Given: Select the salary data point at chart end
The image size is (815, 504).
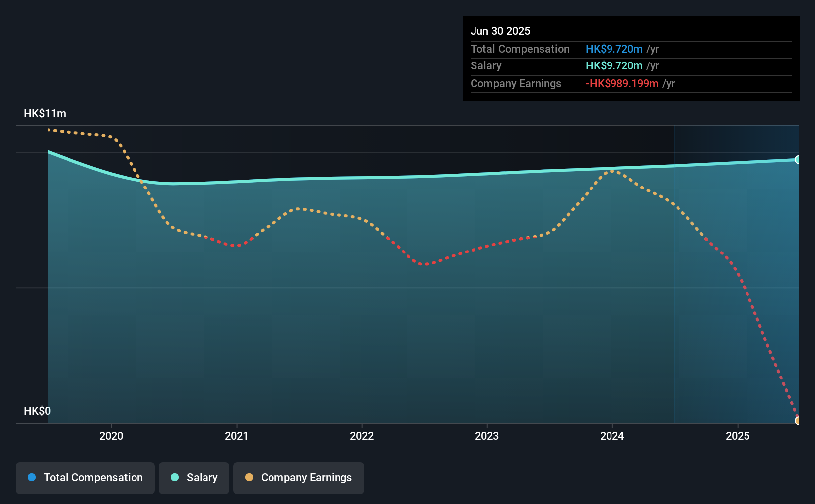Looking at the screenshot, I should click(798, 160).
